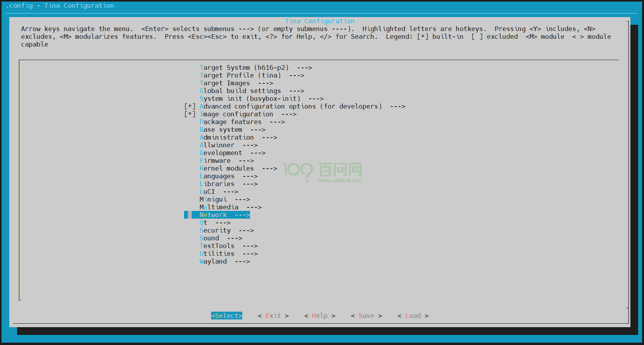644x345 pixels.
Task: Toggle the Image configuration checkbox
Action: [190, 114]
